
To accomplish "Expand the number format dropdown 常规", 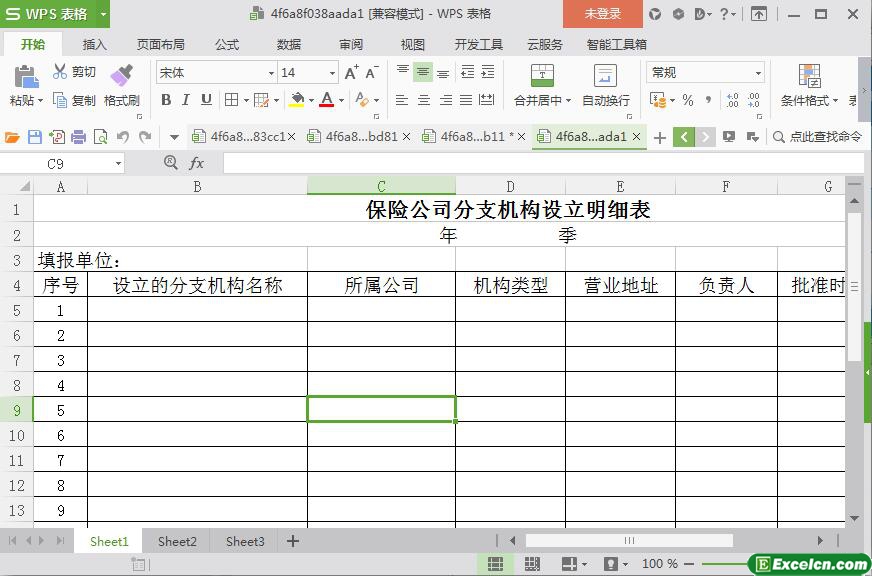I will pos(705,72).
